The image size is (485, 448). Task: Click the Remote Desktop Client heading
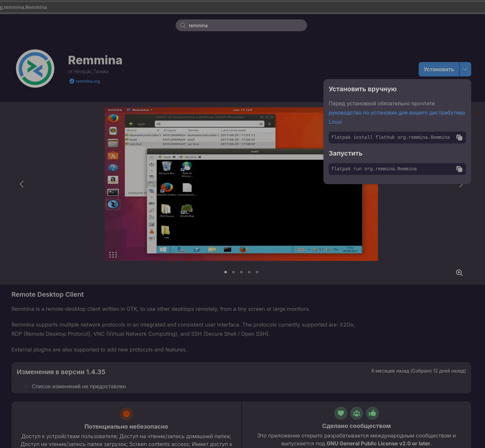click(48, 294)
